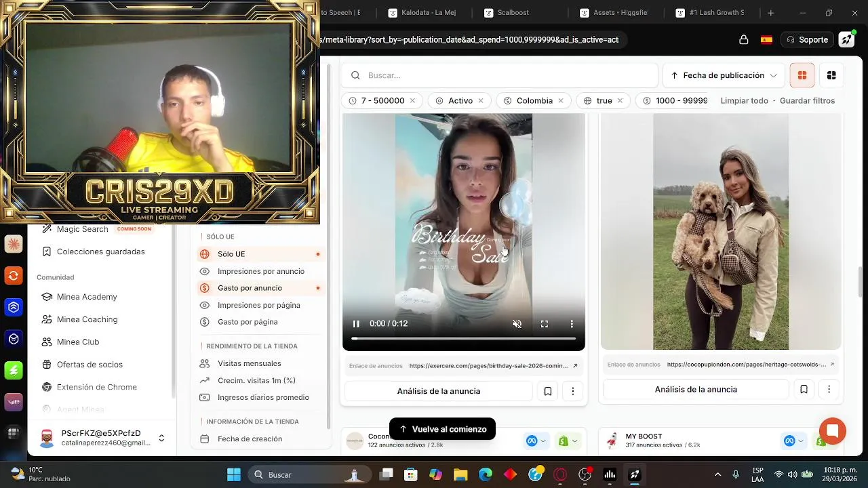
Task: Remove the Colombia filter chip
Action: pos(561,100)
